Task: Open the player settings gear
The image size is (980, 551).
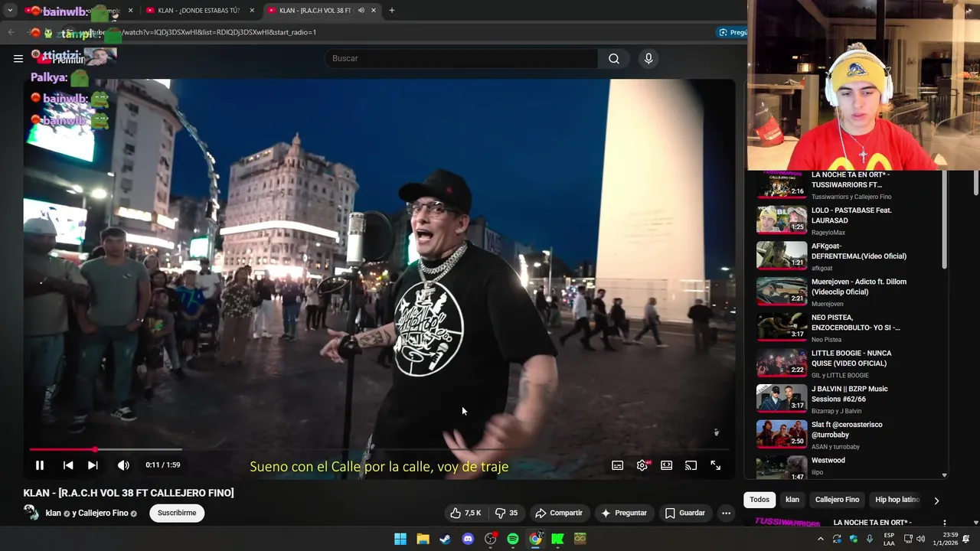Action: [x=642, y=465]
